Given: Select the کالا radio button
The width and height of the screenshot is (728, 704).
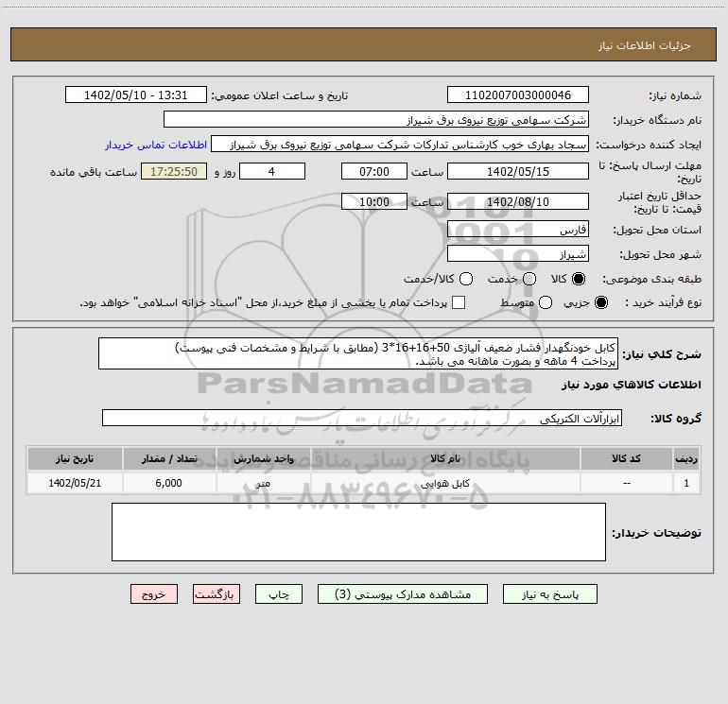Looking at the screenshot, I should pos(579,279).
